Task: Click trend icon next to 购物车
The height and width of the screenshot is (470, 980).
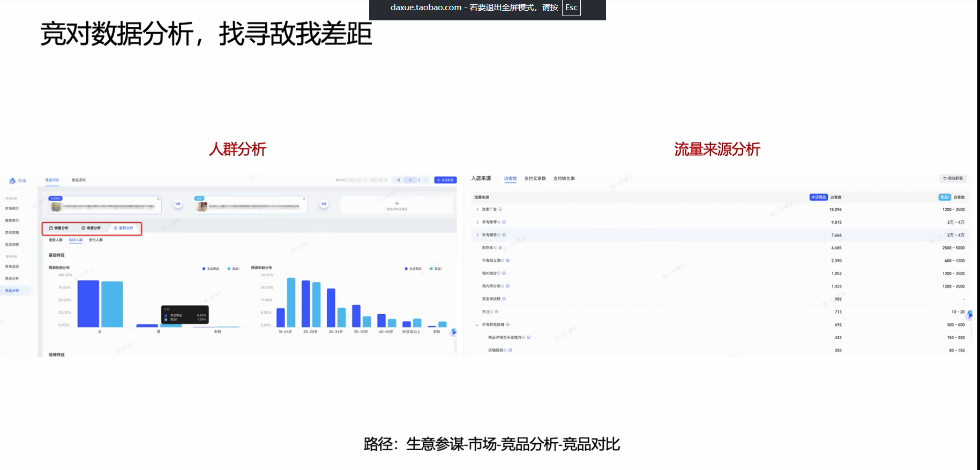Action: point(500,248)
